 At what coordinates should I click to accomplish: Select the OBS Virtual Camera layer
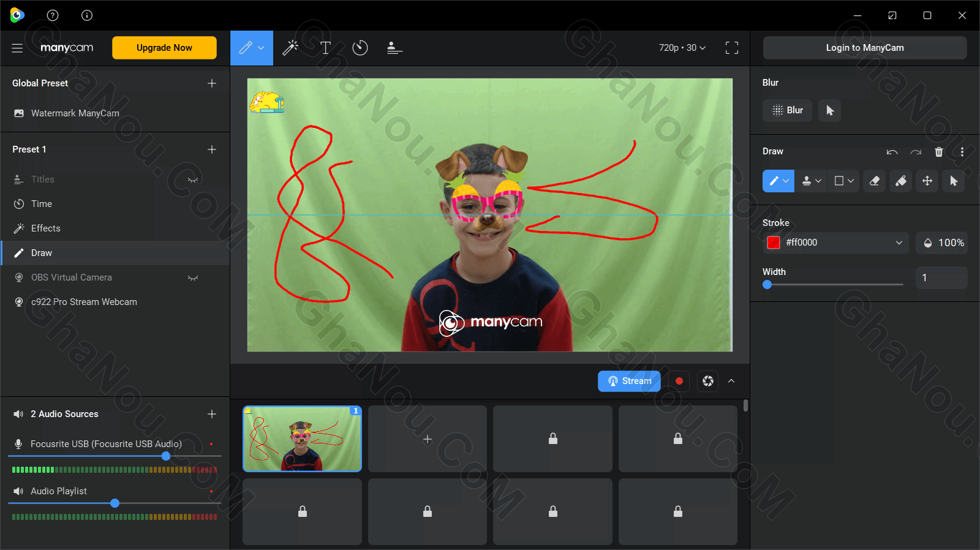coord(115,277)
